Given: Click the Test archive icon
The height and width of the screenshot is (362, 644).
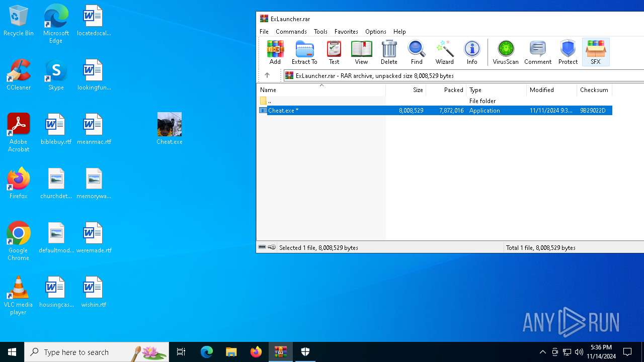Looking at the screenshot, I should click(x=334, y=52).
